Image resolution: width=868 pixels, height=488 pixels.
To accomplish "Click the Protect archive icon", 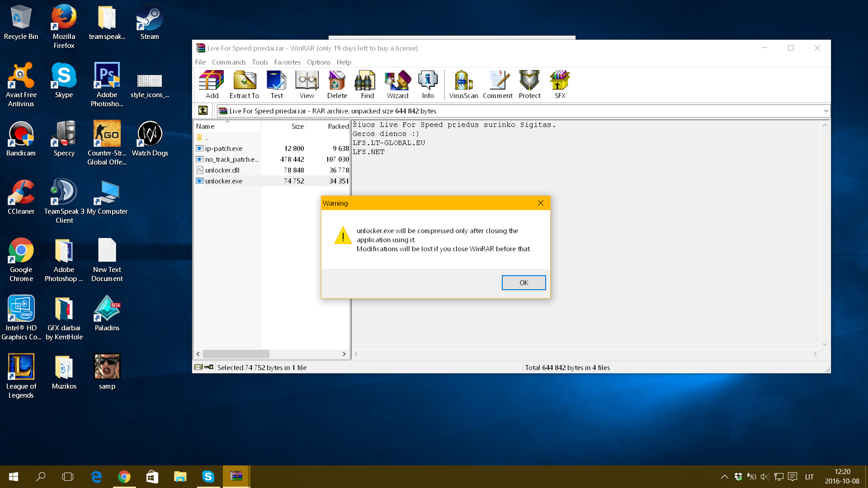I will pyautogui.click(x=529, y=84).
